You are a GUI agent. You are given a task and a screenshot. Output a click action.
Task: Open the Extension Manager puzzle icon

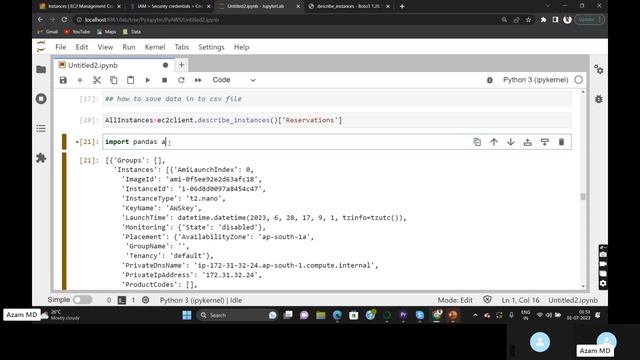pos(41,158)
